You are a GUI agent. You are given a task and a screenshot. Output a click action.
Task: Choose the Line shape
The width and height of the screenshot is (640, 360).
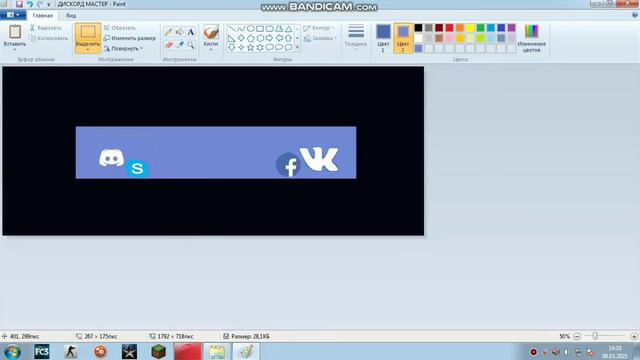coord(231,29)
